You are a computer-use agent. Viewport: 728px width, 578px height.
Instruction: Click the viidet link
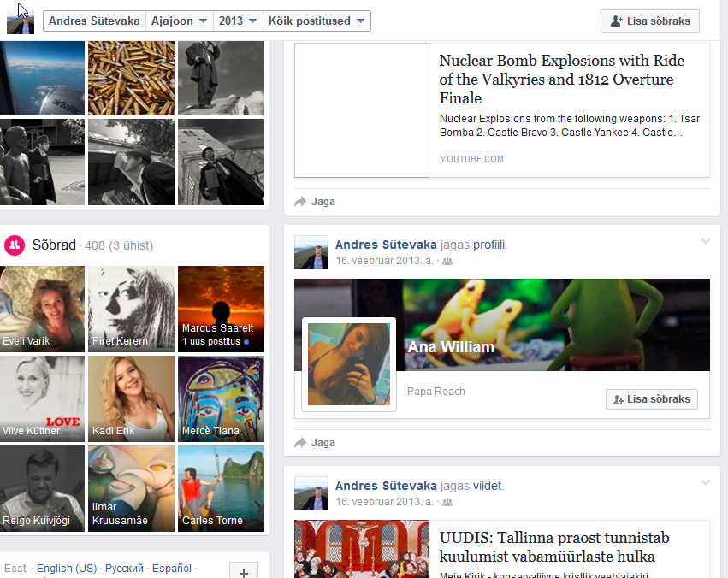pyautogui.click(x=487, y=486)
